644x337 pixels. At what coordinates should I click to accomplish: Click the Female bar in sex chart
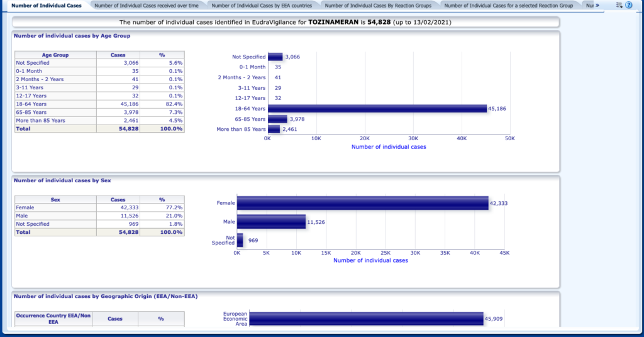coord(362,203)
